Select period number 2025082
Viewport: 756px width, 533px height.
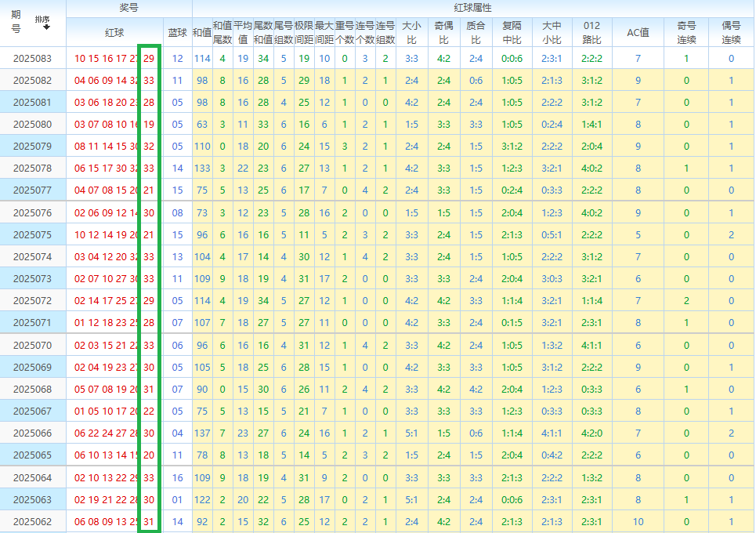click(x=32, y=81)
